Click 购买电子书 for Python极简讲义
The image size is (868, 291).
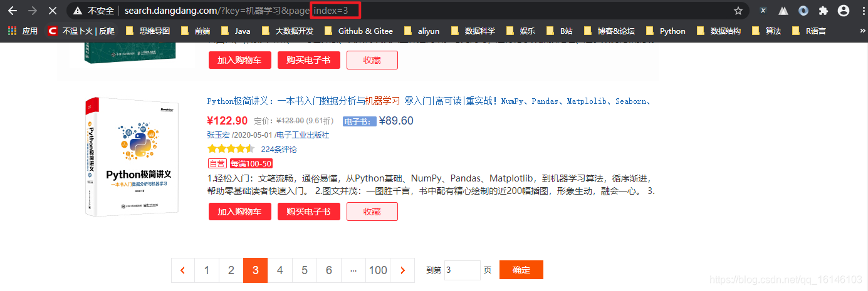308,212
